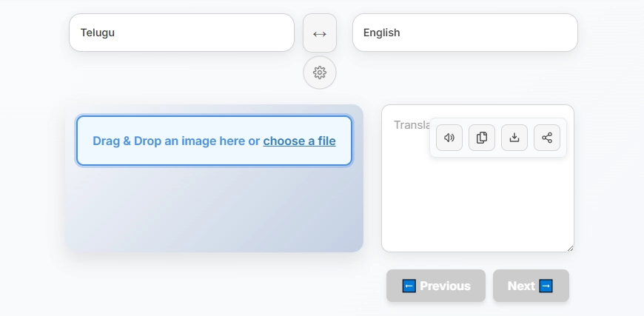Share the translation output
This screenshot has height=316, width=644.
click(x=547, y=138)
